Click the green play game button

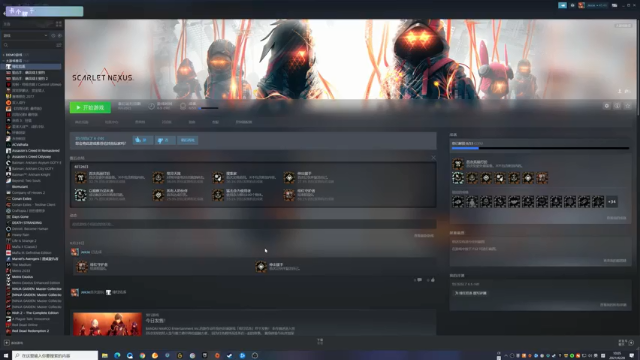(90, 107)
